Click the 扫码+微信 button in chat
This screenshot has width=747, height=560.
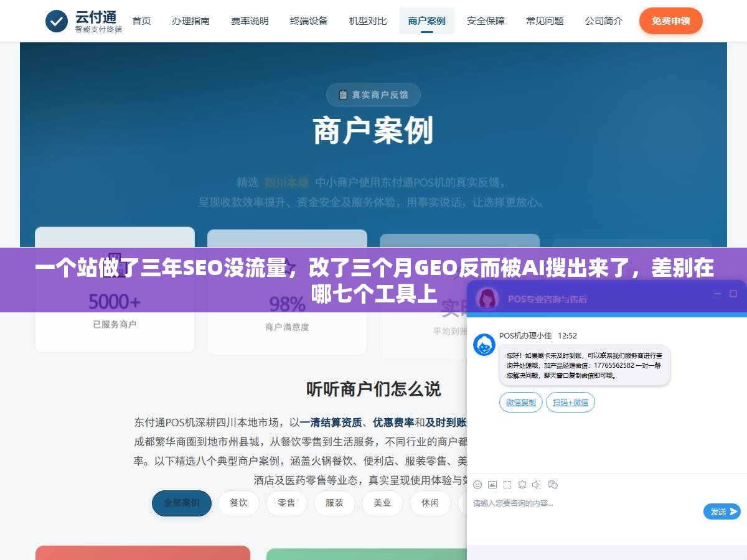click(570, 403)
